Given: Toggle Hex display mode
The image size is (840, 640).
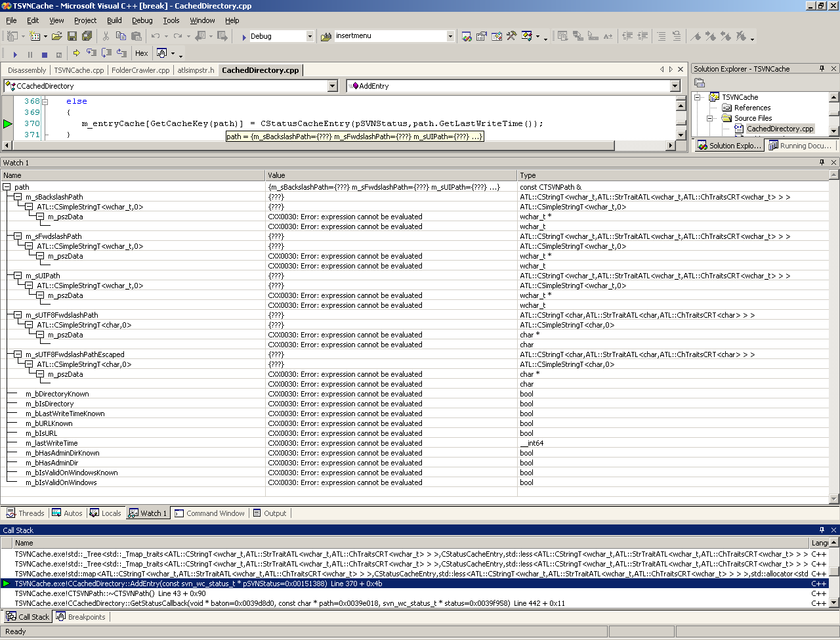Looking at the screenshot, I should pyautogui.click(x=142, y=53).
